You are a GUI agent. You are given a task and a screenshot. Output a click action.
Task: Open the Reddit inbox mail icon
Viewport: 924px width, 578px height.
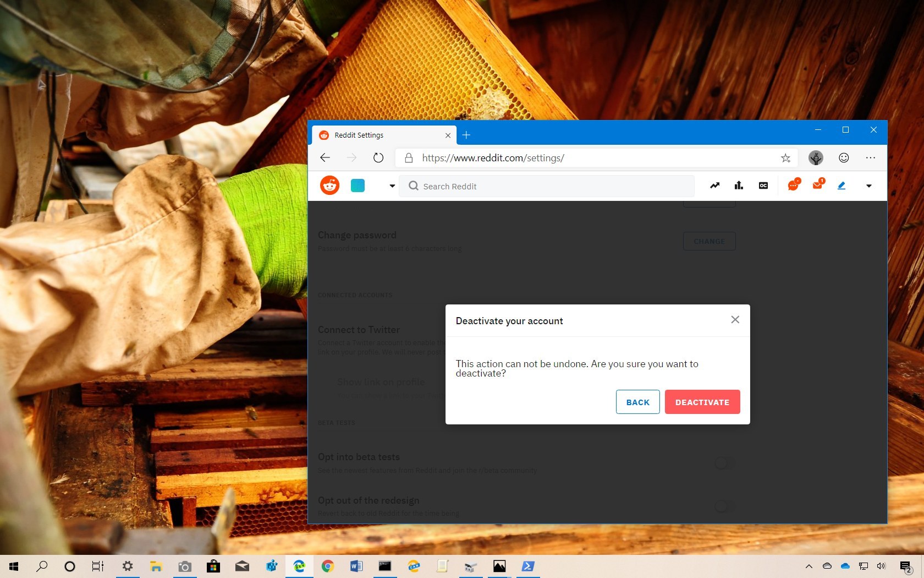(818, 185)
